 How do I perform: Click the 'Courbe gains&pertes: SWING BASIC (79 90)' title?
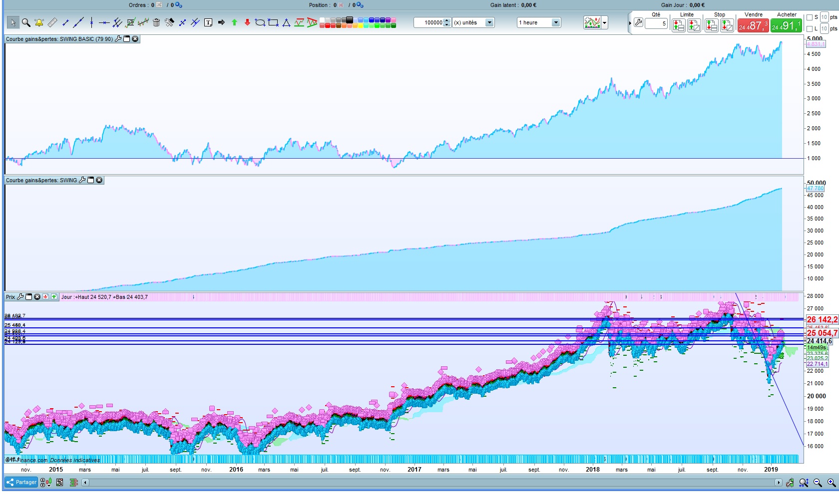(x=59, y=39)
